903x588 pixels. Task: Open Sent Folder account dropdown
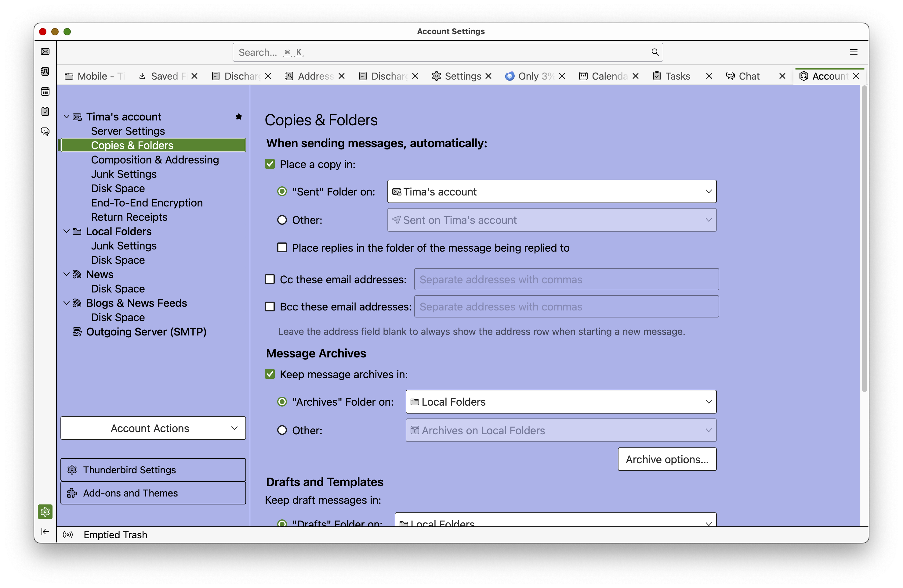click(552, 192)
